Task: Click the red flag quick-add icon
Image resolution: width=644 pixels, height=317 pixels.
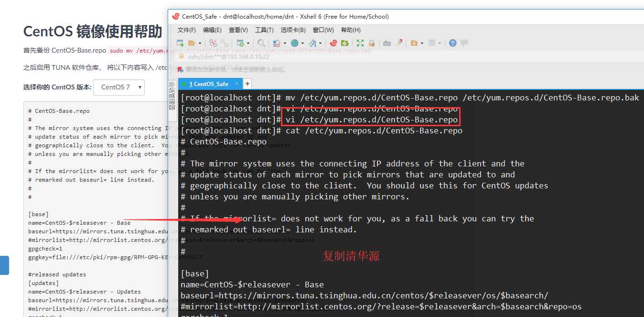Action: 181,69
